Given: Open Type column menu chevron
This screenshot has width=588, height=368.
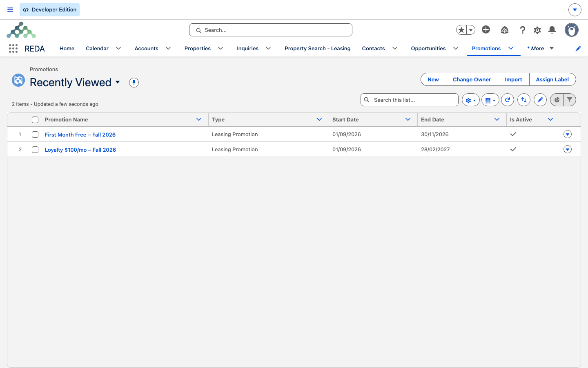Looking at the screenshot, I should tap(319, 119).
